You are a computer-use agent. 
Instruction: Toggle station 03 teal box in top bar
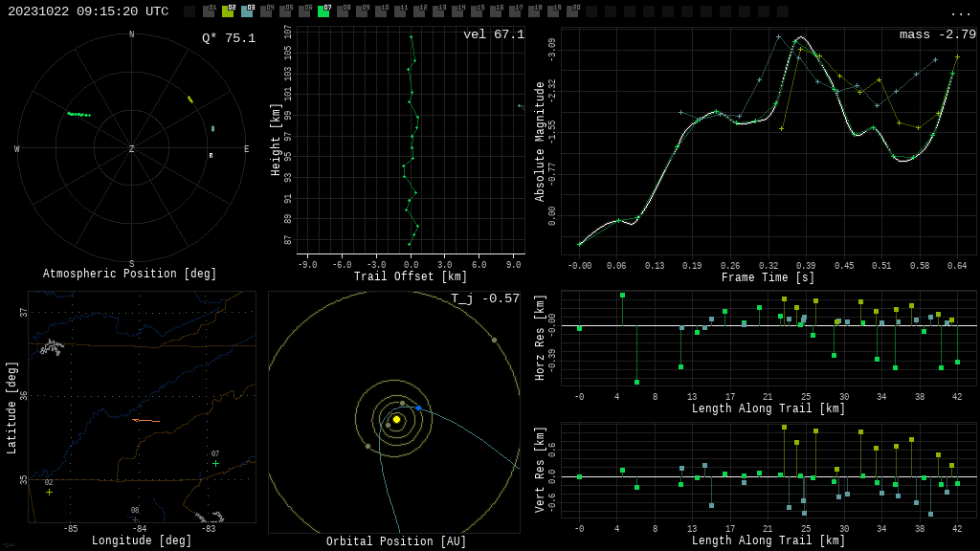pos(247,11)
